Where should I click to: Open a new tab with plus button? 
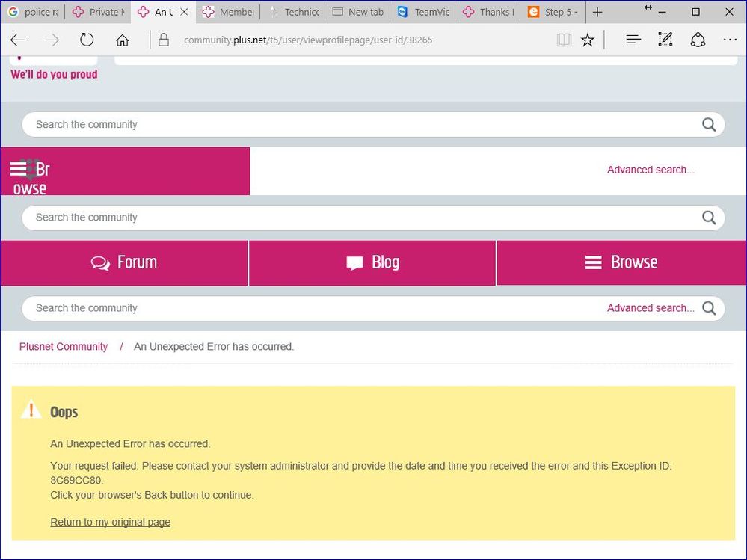pos(597,12)
